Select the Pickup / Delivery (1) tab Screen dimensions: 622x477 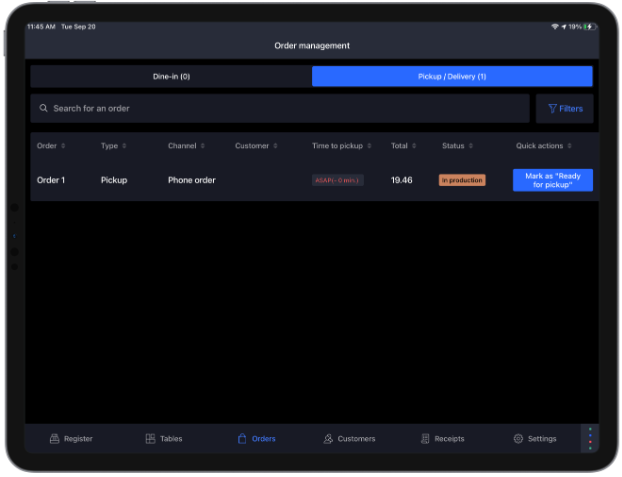click(x=452, y=77)
